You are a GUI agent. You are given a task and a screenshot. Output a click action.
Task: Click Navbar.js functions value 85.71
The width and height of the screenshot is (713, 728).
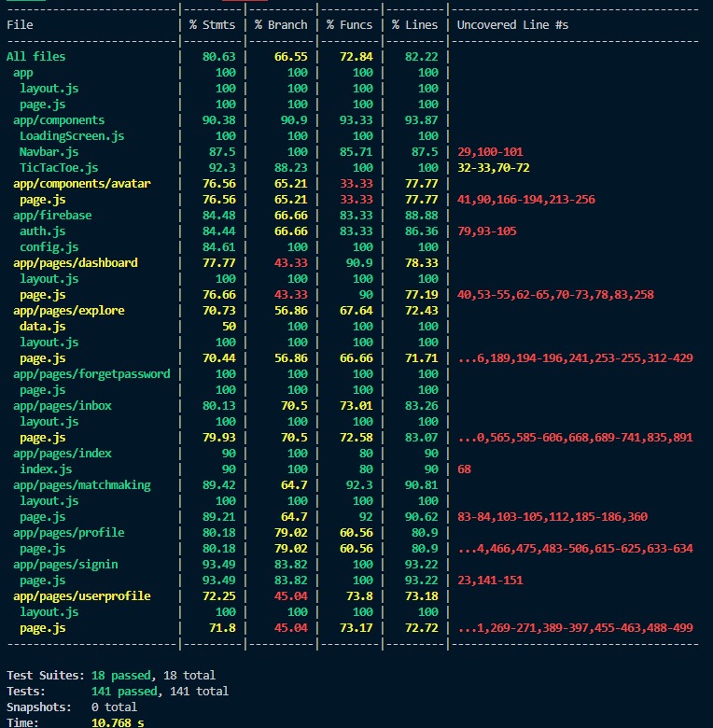[x=356, y=152]
